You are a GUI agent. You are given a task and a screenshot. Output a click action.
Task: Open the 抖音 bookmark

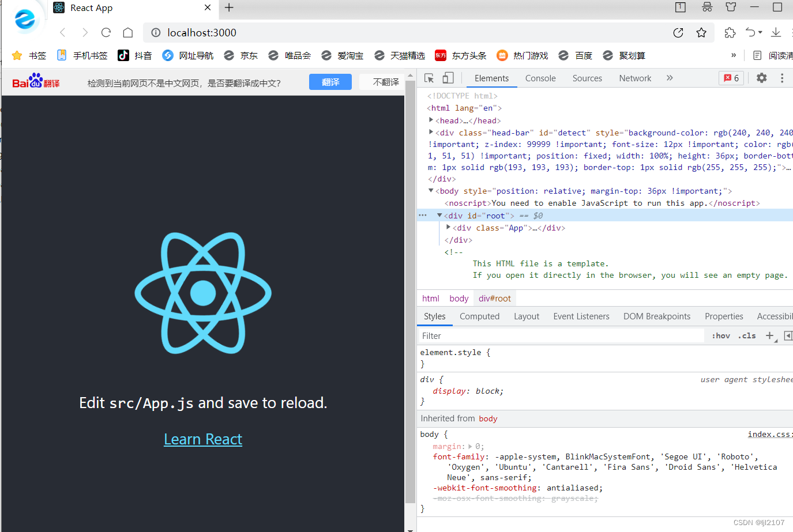135,55
